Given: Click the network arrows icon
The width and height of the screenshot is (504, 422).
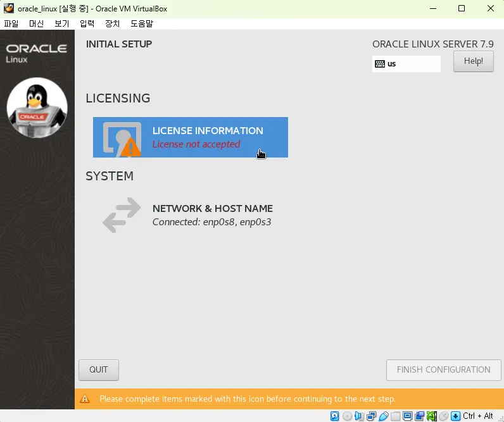Looking at the screenshot, I should click(122, 215).
